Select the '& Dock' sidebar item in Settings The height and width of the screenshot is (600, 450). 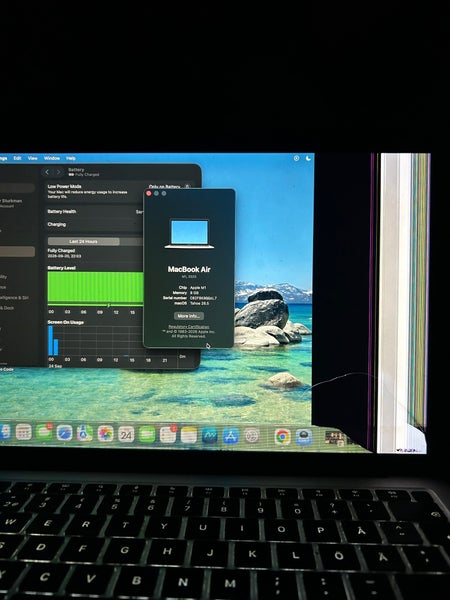click(x=7, y=308)
